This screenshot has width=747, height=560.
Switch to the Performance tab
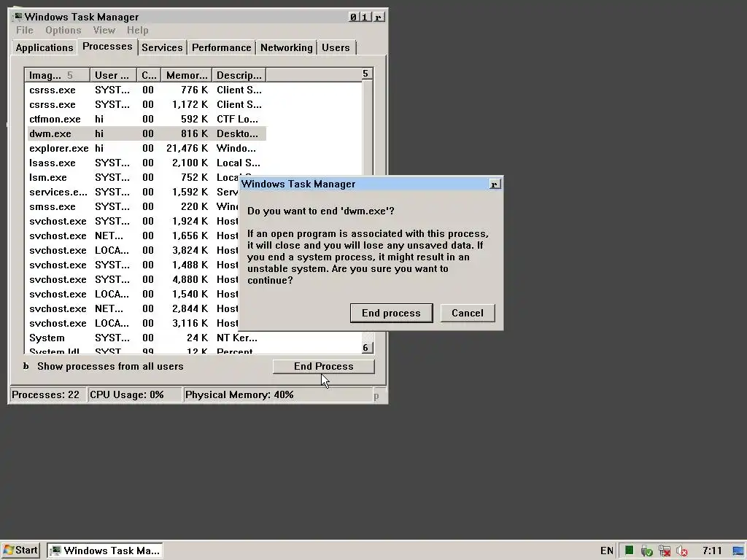[222, 47]
